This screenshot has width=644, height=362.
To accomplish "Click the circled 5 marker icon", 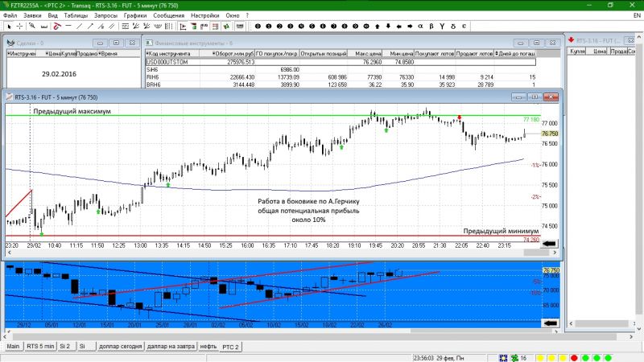I will point(312,27).
